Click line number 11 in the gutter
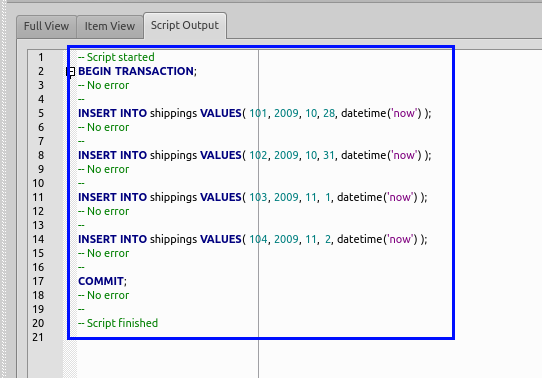 38,197
